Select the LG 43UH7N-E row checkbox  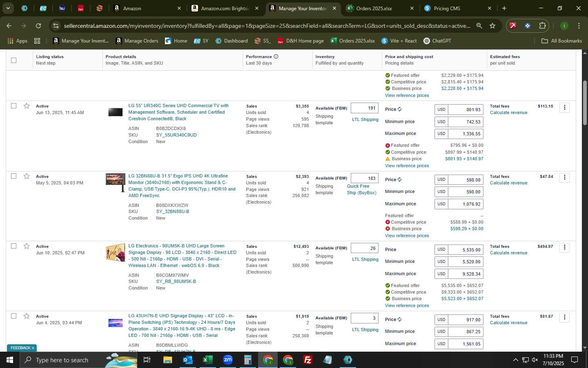click(13, 316)
